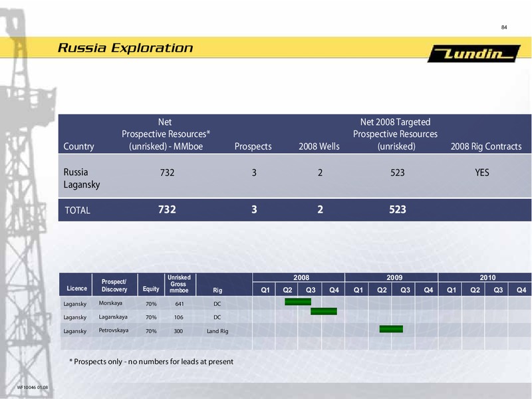
Task: Click the Q2 header under 2009
Action: (x=382, y=290)
